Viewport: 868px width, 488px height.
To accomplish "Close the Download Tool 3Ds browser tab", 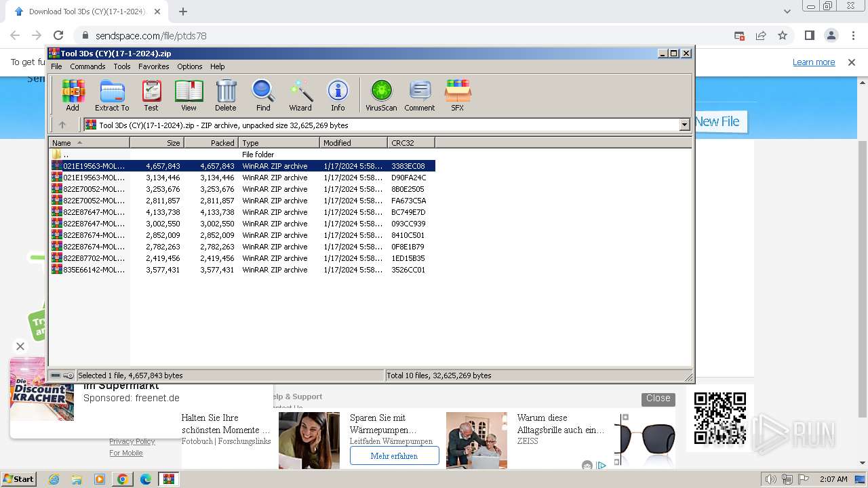I will pyautogui.click(x=157, y=12).
